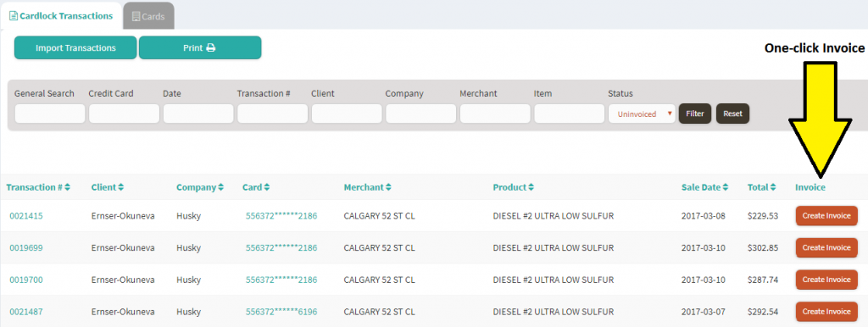Open the Status dropdown showing Uninvoiced
Image resolution: width=868 pixels, height=327 pixels.
click(642, 114)
